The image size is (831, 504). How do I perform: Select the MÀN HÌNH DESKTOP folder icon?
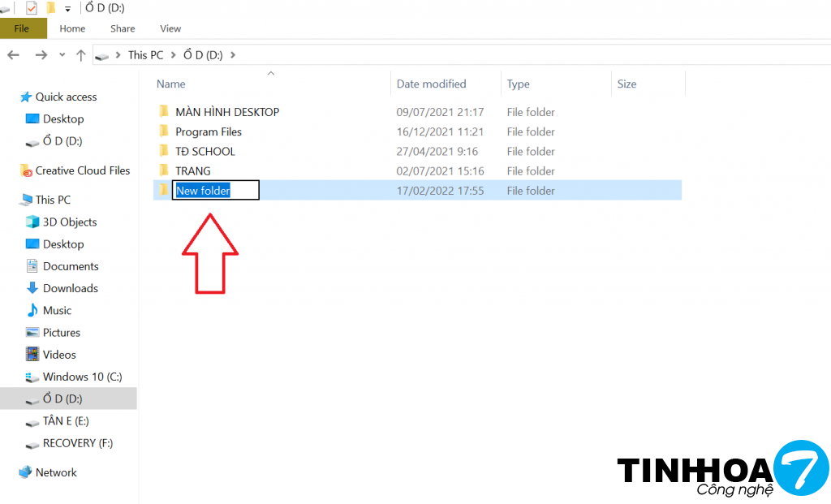[x=164, y=112]
